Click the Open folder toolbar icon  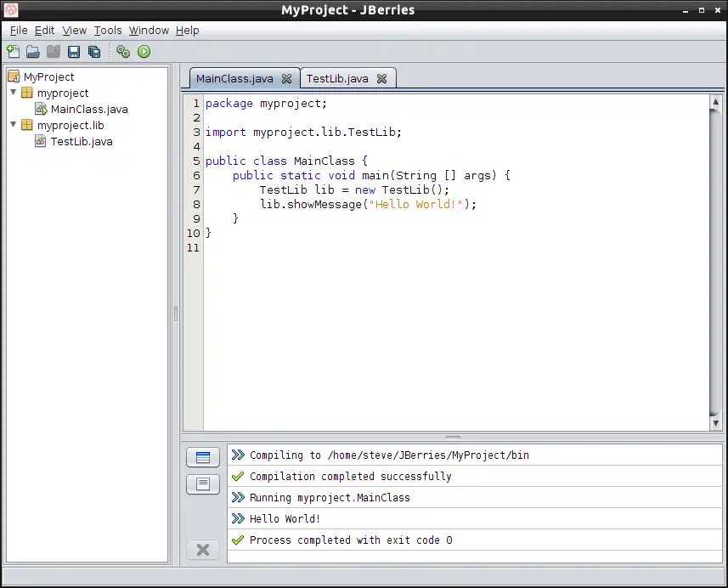point(33,52)
